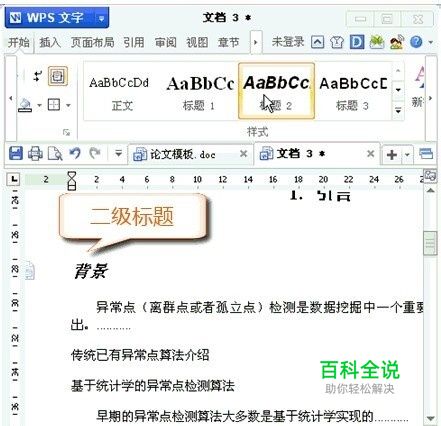Click the vertical scrollbar thumb
The height and width of the screenshot is (426, 441).
click(430, 243)
